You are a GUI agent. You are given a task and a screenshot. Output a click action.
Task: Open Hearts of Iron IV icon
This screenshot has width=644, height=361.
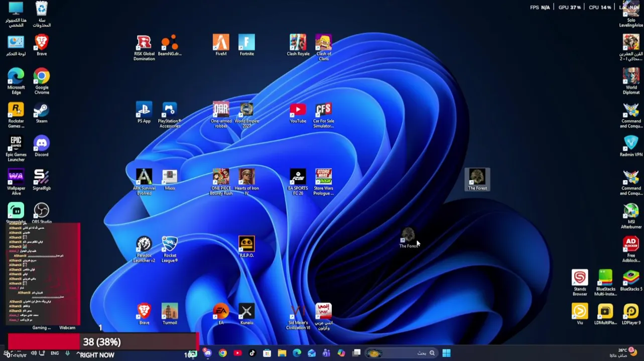tap(246, 183)
